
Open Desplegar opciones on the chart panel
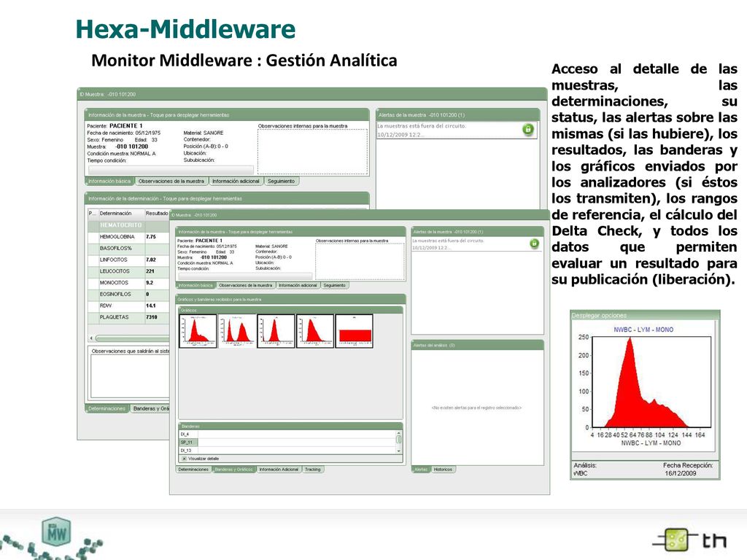[x=645, y=315]
